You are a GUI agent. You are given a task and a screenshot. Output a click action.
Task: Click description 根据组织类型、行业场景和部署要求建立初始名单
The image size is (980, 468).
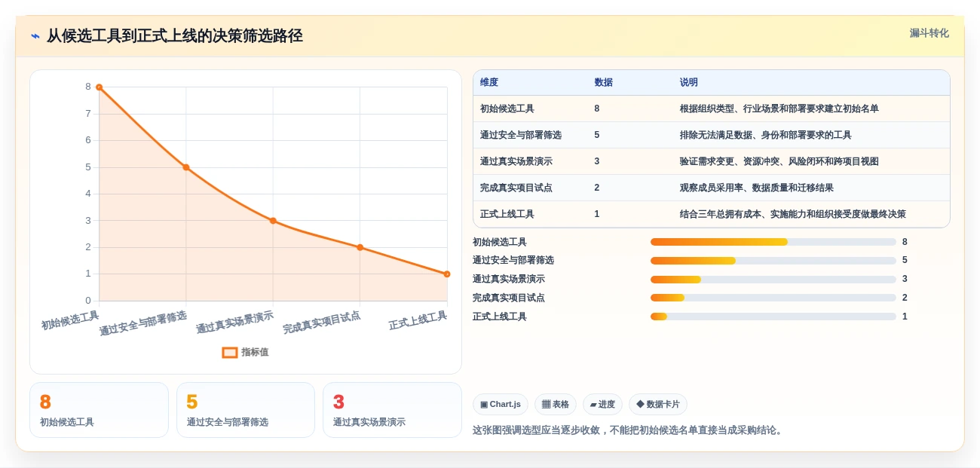point(779,109)
